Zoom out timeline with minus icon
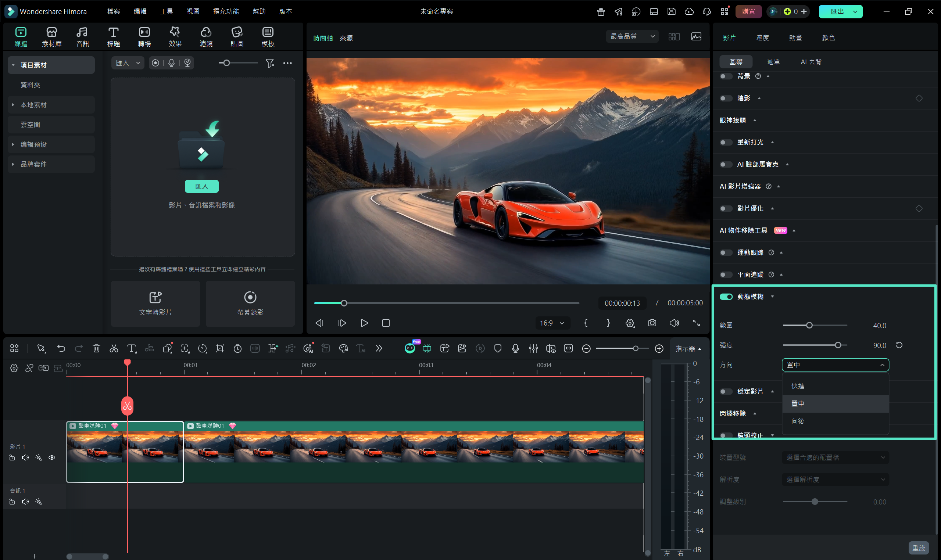 586,349
